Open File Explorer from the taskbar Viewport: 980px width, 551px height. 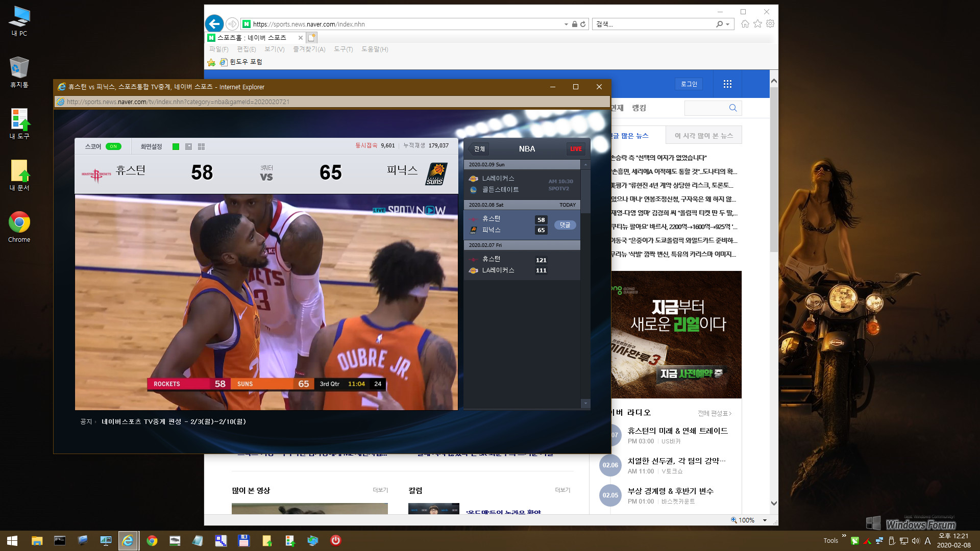[x=37, y=540]
